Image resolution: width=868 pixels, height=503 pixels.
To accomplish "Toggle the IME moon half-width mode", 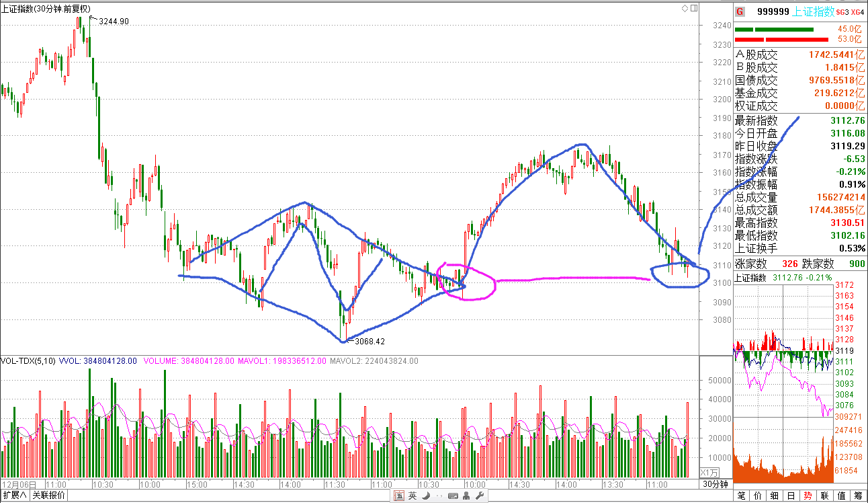I will tap(426, 496).
